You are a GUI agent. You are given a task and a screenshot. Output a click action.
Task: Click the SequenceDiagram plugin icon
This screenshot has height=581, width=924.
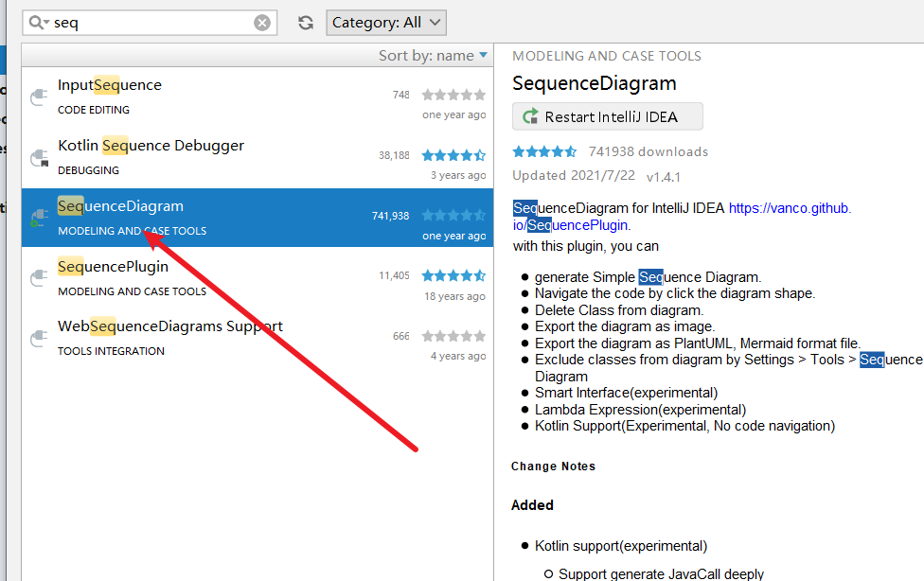coord(39,218)
